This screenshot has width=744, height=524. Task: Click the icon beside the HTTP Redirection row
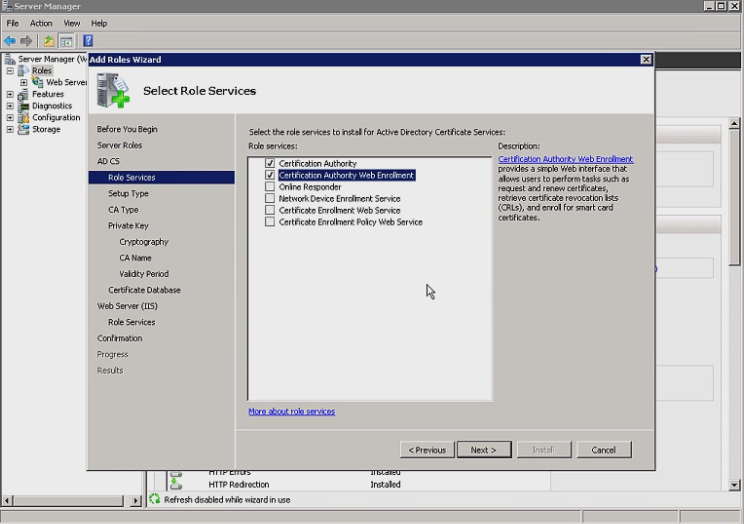point(176,484)
